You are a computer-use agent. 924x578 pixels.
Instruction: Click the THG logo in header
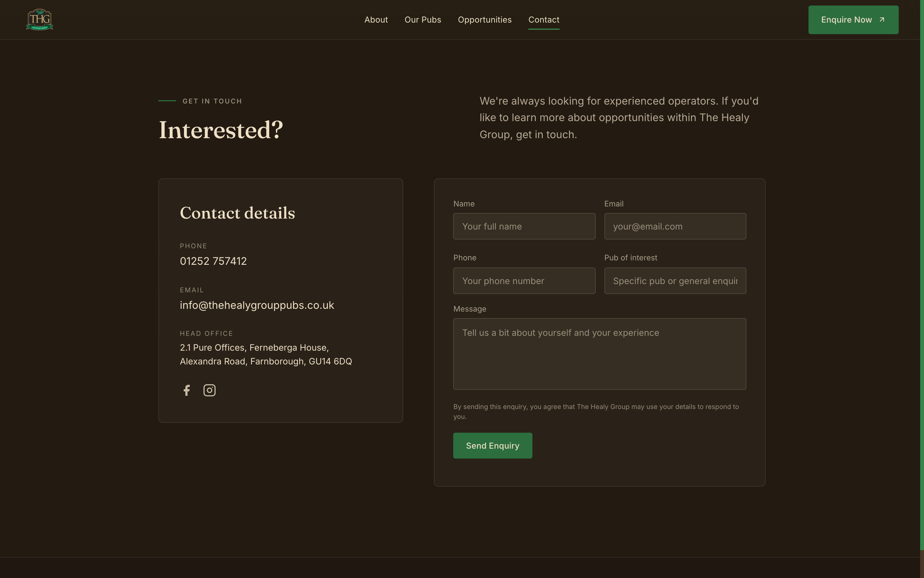[x=40, y=20]
